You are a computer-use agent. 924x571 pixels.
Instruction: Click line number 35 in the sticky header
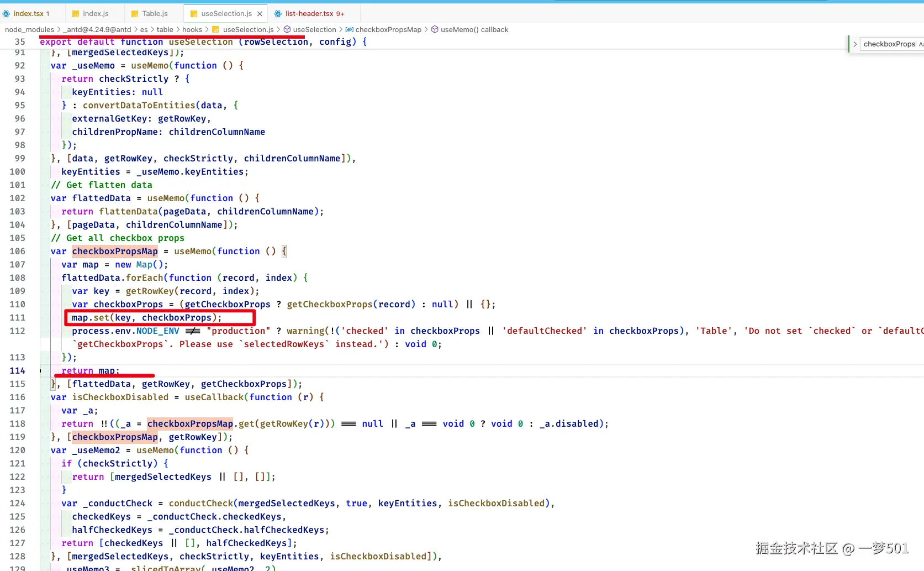click(x=20, y=42)
